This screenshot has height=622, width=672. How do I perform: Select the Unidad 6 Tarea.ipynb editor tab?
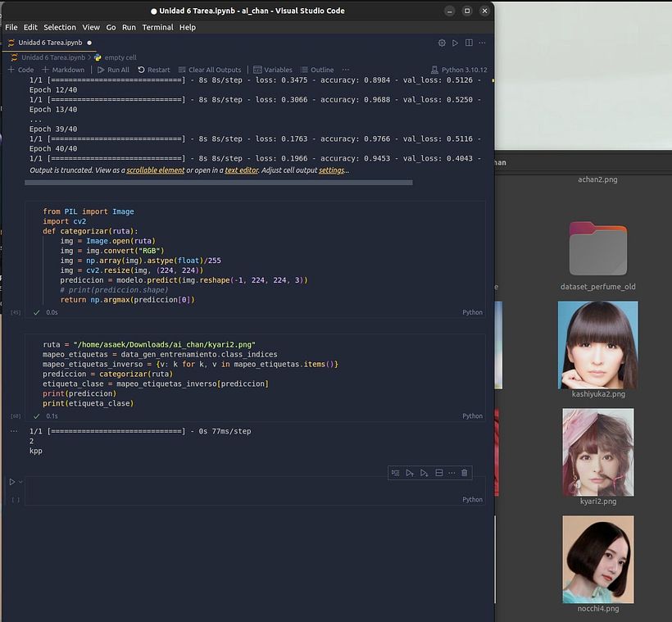point(50,43)
